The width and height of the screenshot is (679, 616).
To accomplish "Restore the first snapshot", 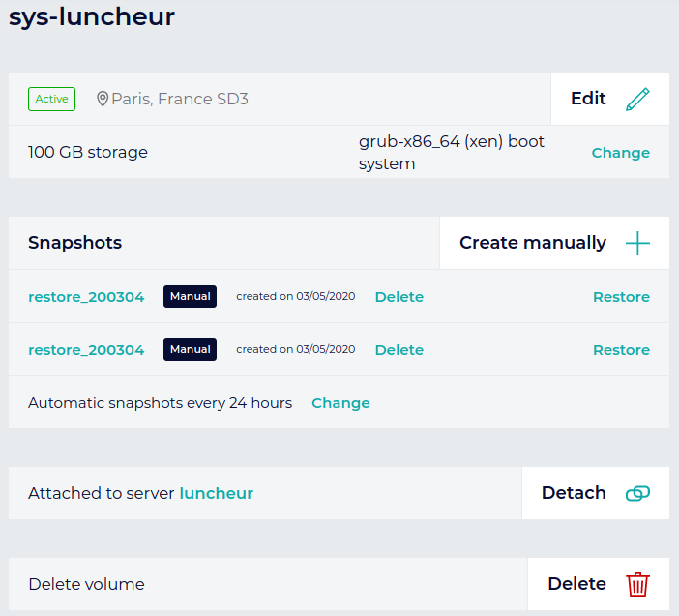I will coord(621,297).
